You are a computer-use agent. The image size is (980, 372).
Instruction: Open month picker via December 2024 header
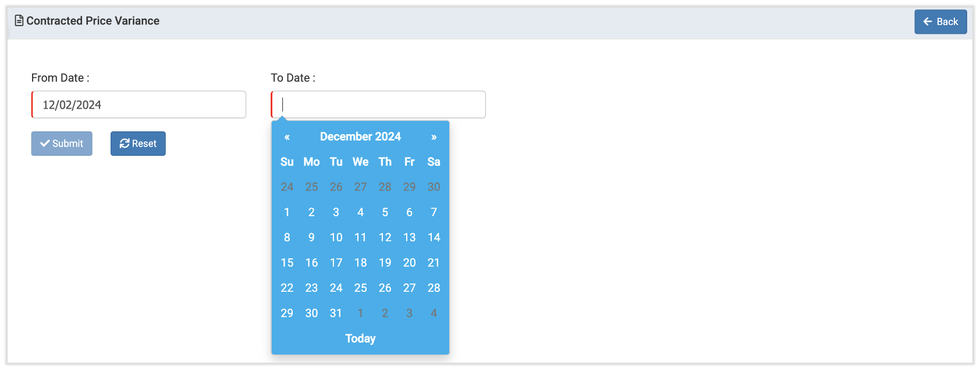pos(360,137)
